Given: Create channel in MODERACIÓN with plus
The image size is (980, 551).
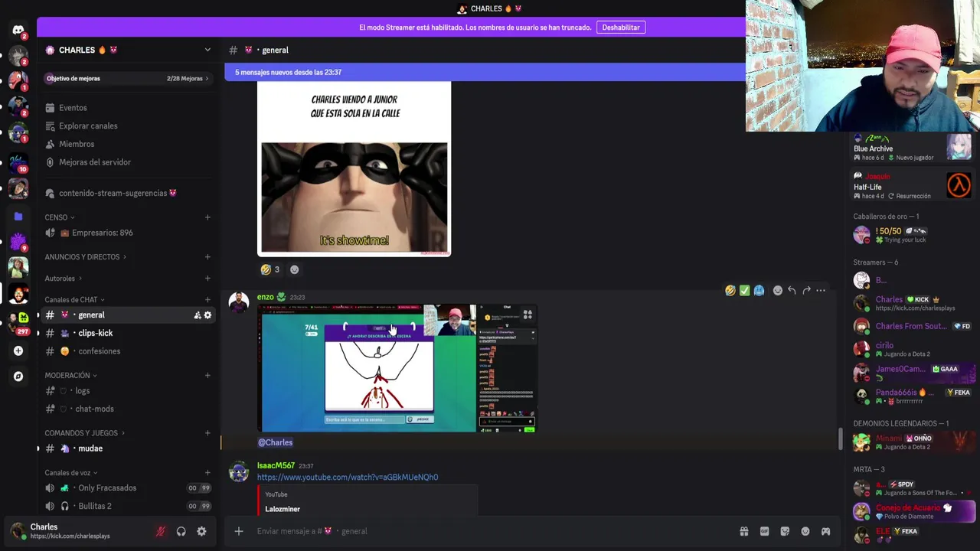Looking at the screenshot, I should [207, 376].
